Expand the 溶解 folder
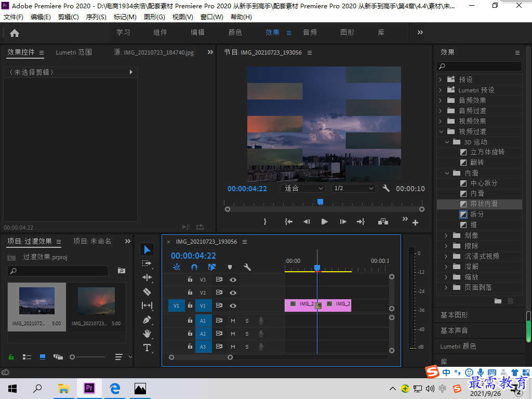Viewport: 532px width, 399px height. pos(446,267)
